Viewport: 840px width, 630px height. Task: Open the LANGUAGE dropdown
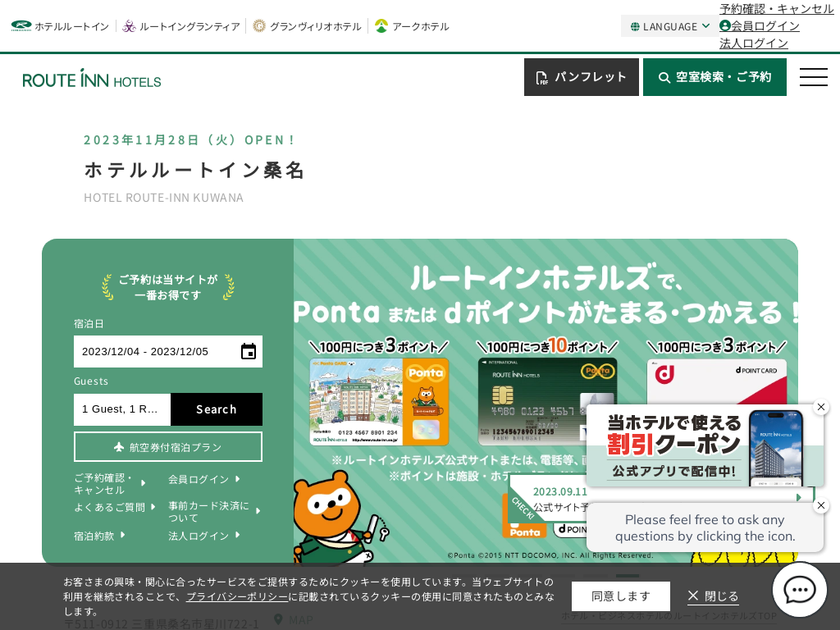669,26
